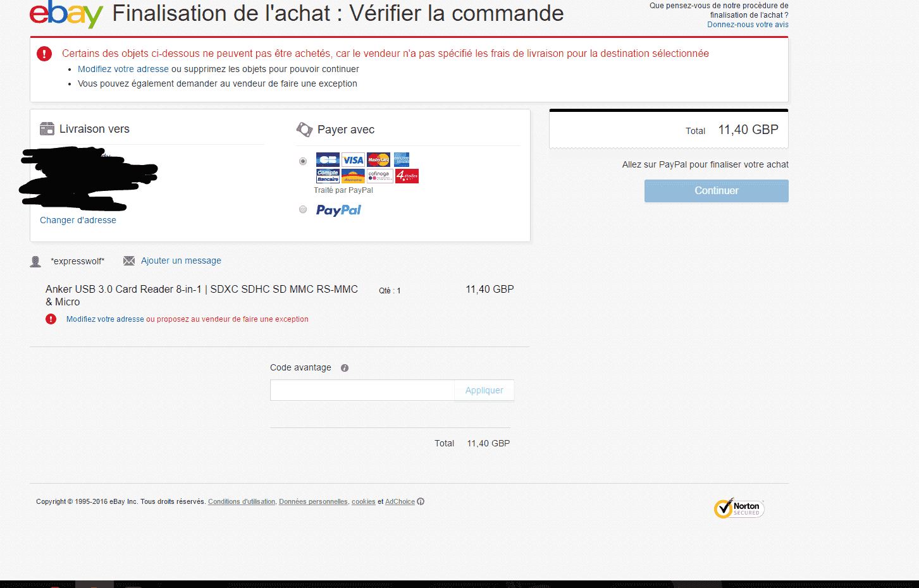Click the Payer avec heading

tap(346, 130)
